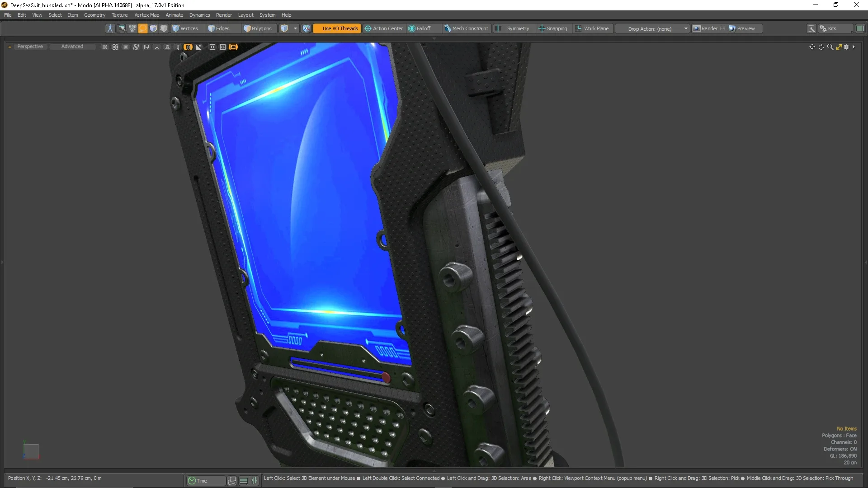Click the viewport maximize arrows icon
Screen dimensions: 868x488
tap(839, 47)
